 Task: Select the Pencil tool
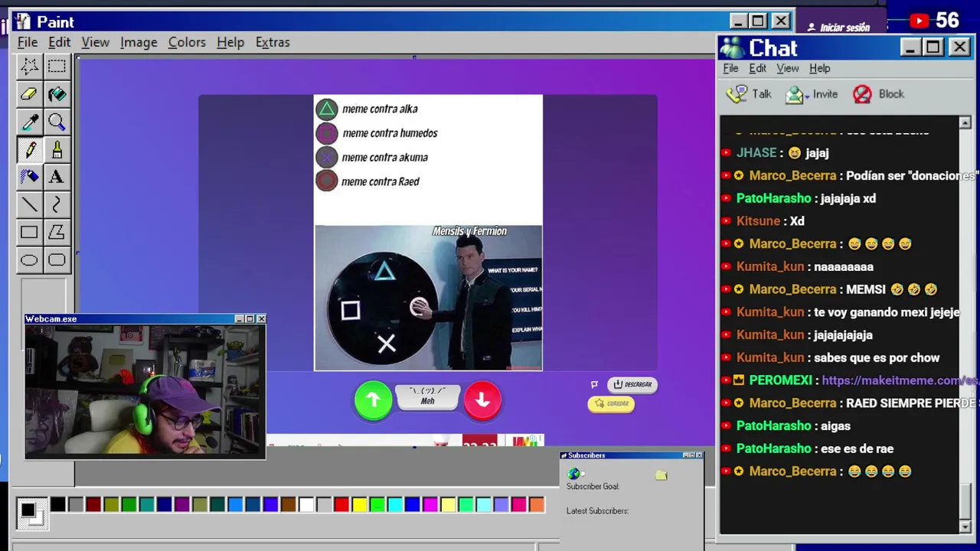[29, 149]
